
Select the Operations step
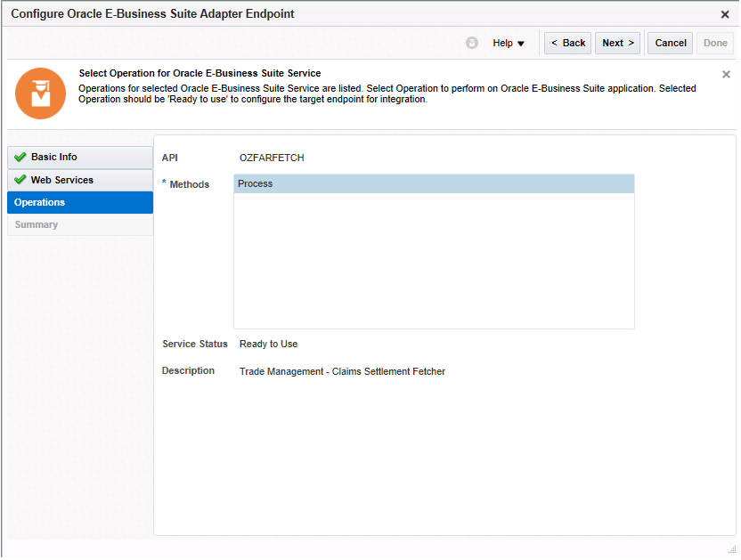click(x=80, y=202)
